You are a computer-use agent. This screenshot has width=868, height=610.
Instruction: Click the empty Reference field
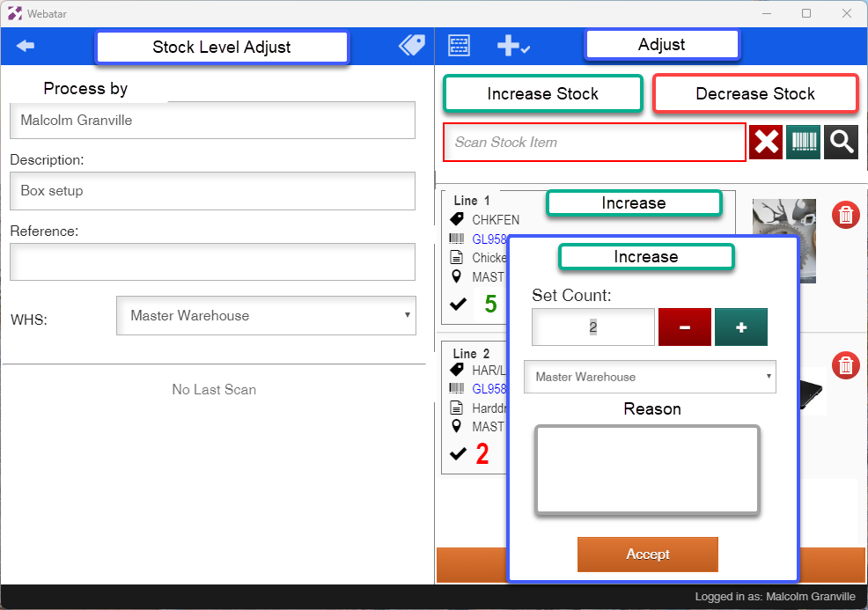click(212, 261)
